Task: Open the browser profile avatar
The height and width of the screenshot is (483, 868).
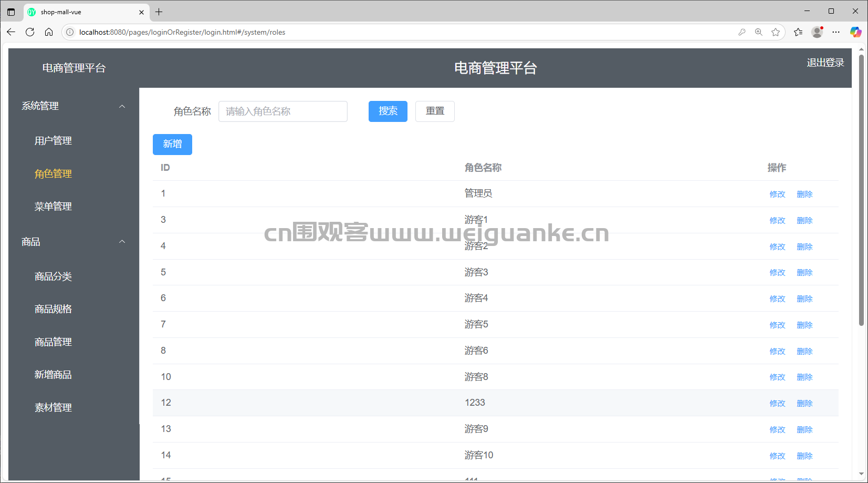Action: pos(817,32)
